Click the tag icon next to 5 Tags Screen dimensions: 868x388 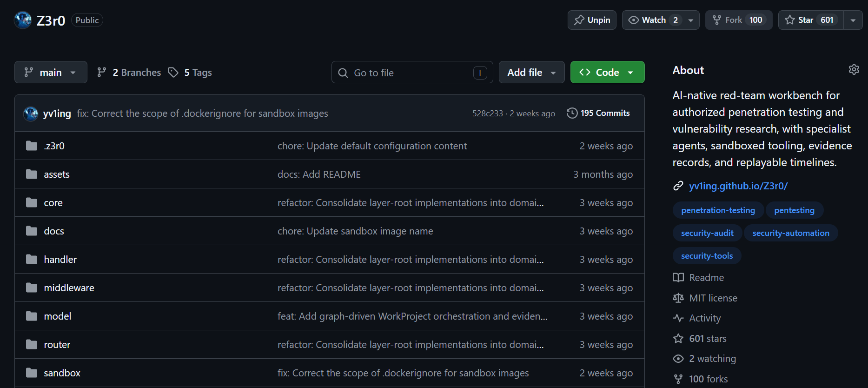(173, 73)
